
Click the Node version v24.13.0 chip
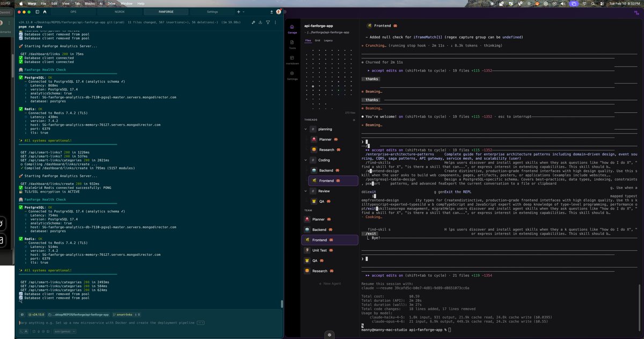point(35,314)
